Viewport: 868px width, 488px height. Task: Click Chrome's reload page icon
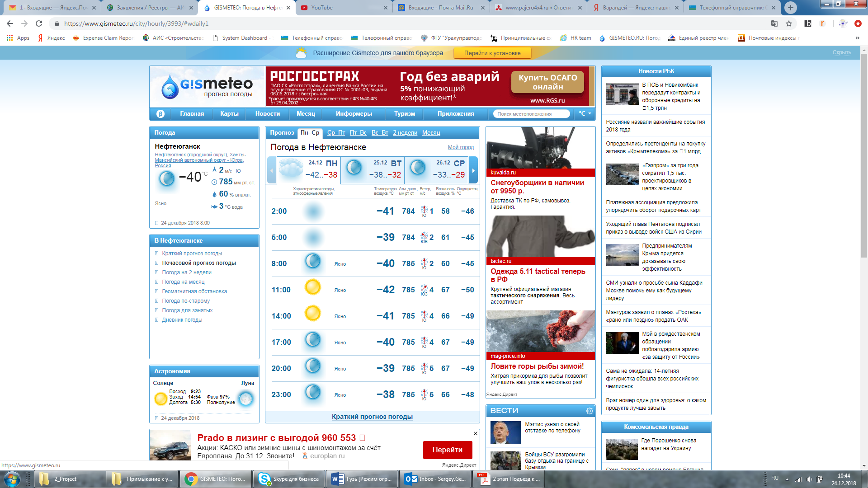(39, 23)
